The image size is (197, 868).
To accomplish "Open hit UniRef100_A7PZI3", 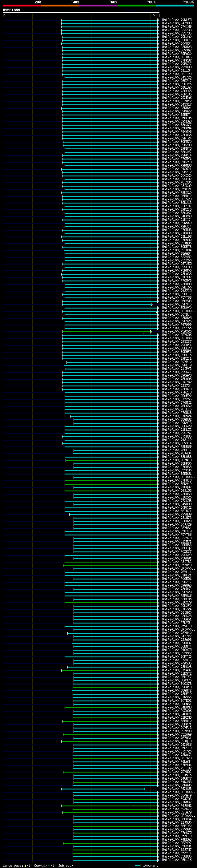I will pyautogui.click(x=177, y=393).
